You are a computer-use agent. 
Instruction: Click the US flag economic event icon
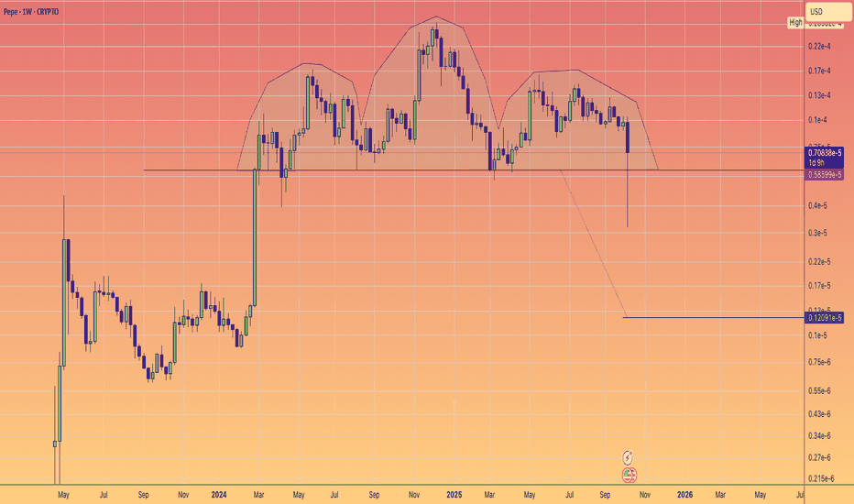click(629, 475)
